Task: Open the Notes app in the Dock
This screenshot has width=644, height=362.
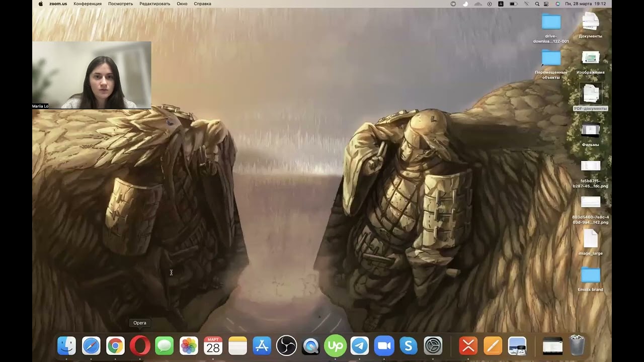Action: pos(237,346)
